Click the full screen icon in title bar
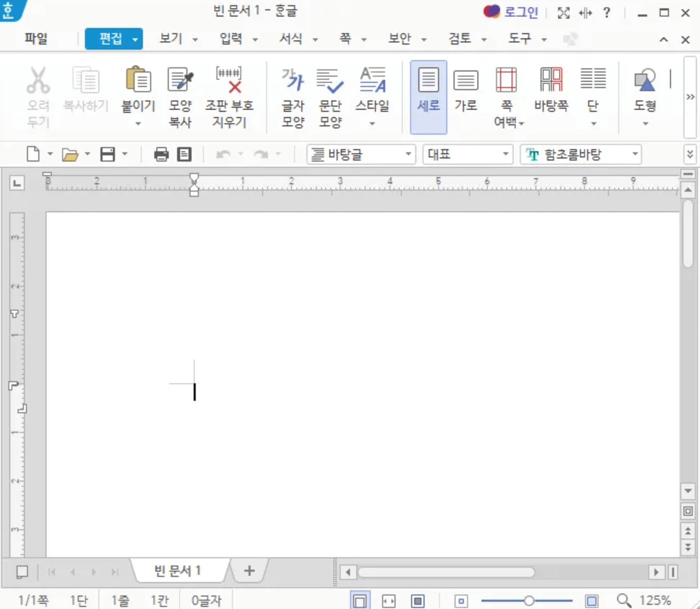The image size is (700, 609). [564, 12]
